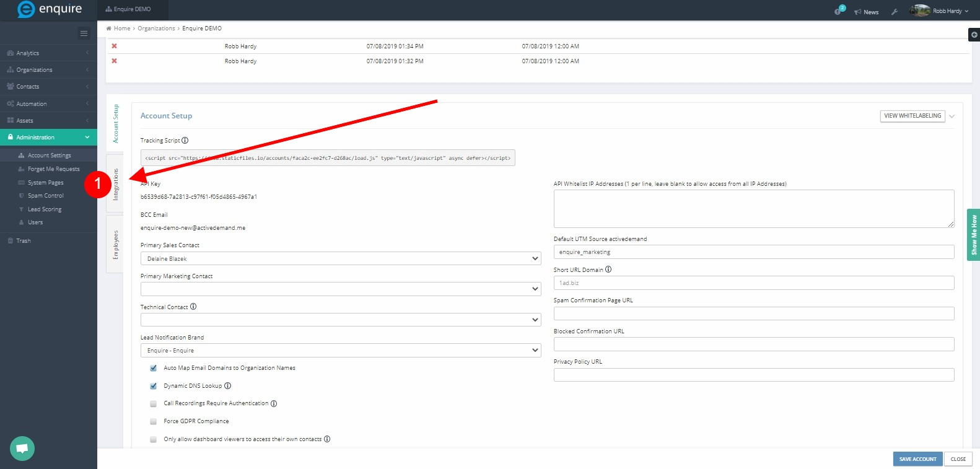Open News announcements
Image resolution: width=980 pixels, height=469 pixels.
tap(867, 12)
